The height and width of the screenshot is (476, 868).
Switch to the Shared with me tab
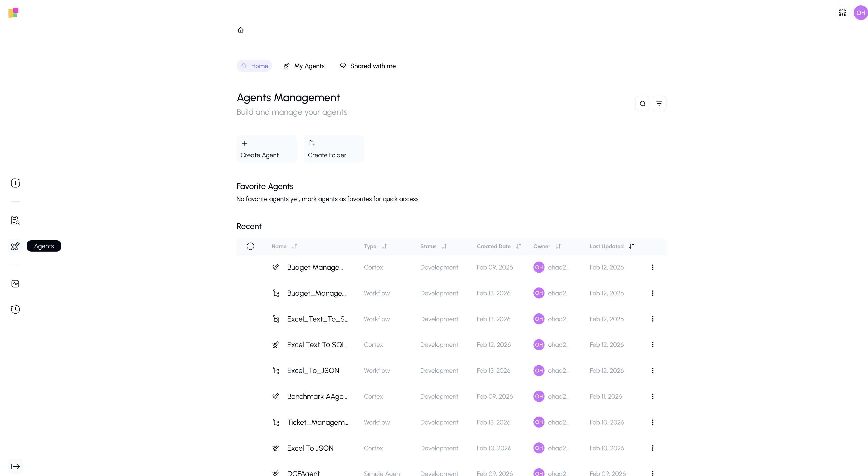367,66
